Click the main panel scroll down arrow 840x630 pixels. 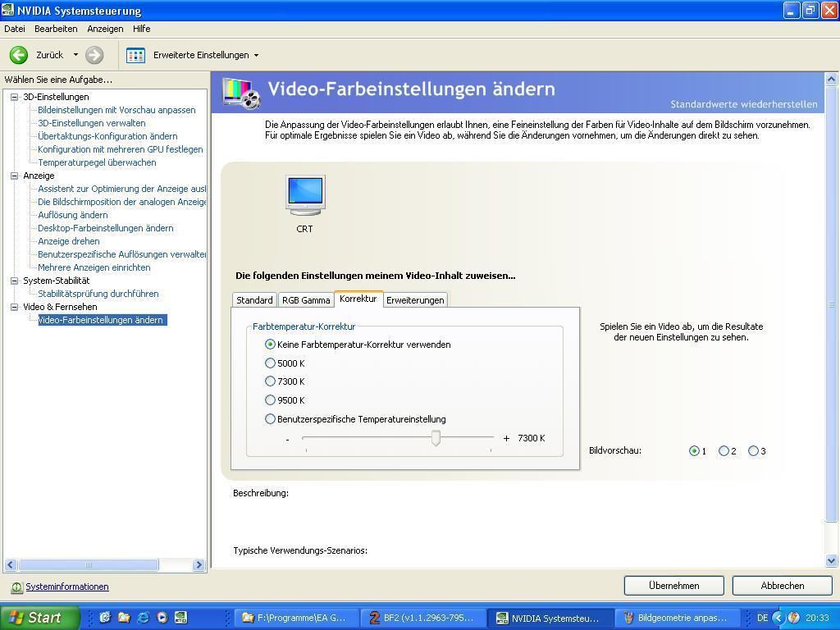(x=831, y=561)
